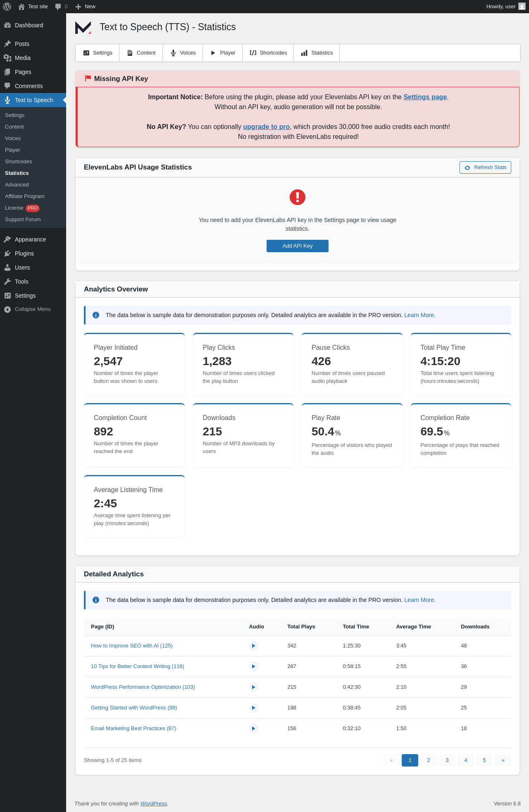Screen dimensions: 529x812
Task: Click Refresh Stats button
Action: [x=485, y=167]
